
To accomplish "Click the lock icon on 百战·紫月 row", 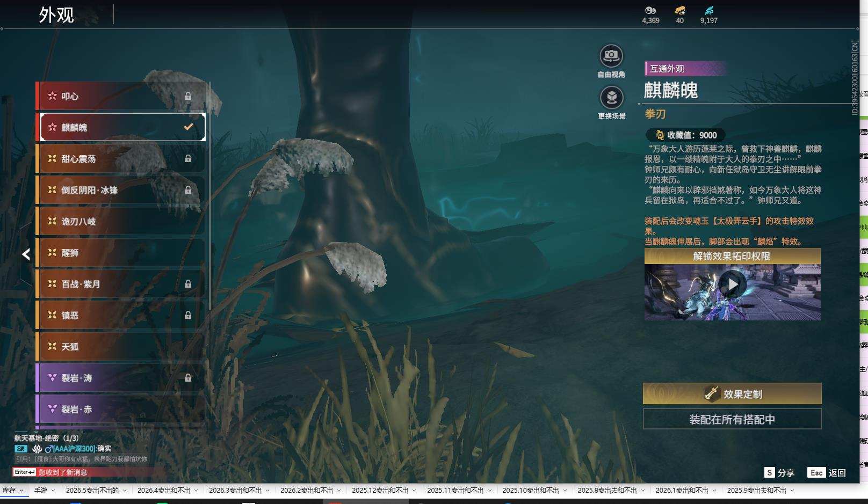I will (x=188, y=283).
